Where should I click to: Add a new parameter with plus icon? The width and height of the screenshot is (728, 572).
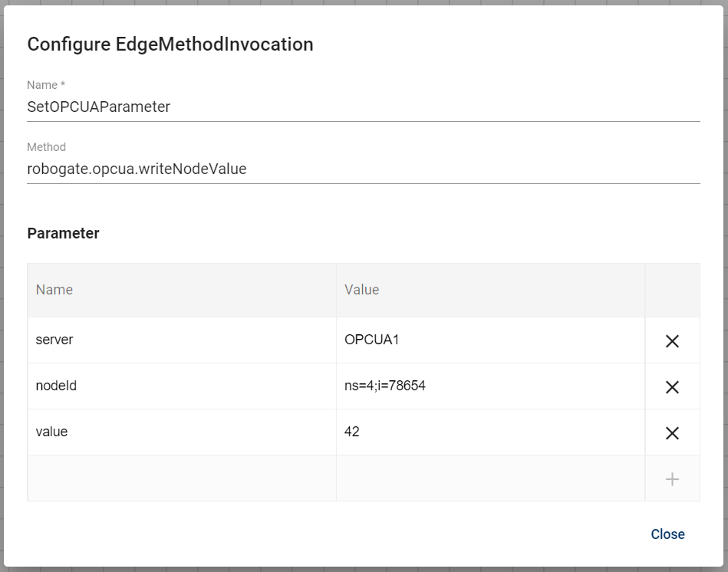[x=672, y=479]
